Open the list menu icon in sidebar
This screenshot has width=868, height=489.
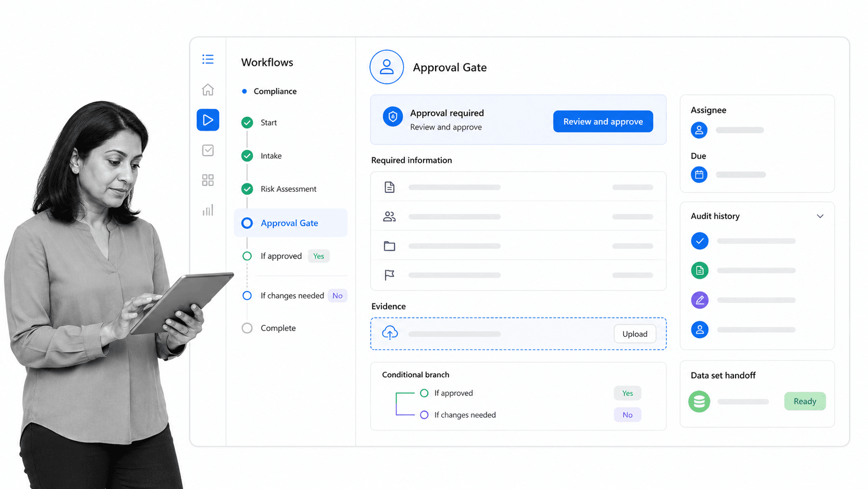[x=208, y=59]
